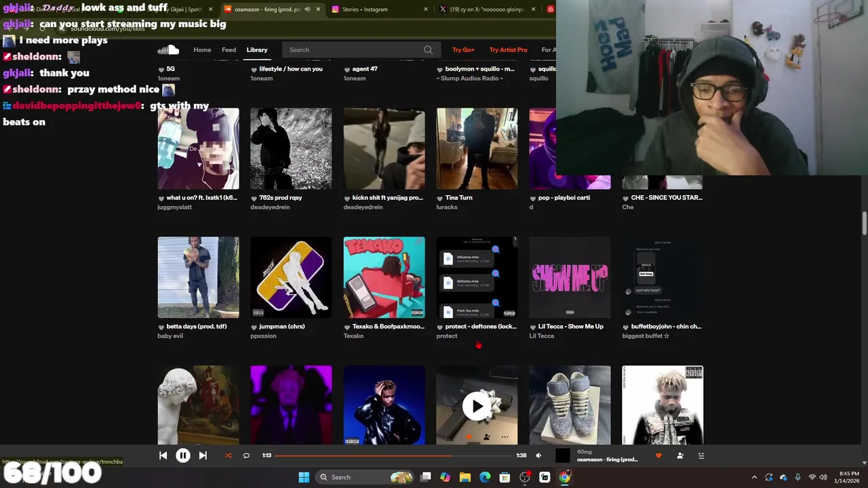
Task: Open the jumpman purple-yellow artwork
Action: click(x=291, y=277)
